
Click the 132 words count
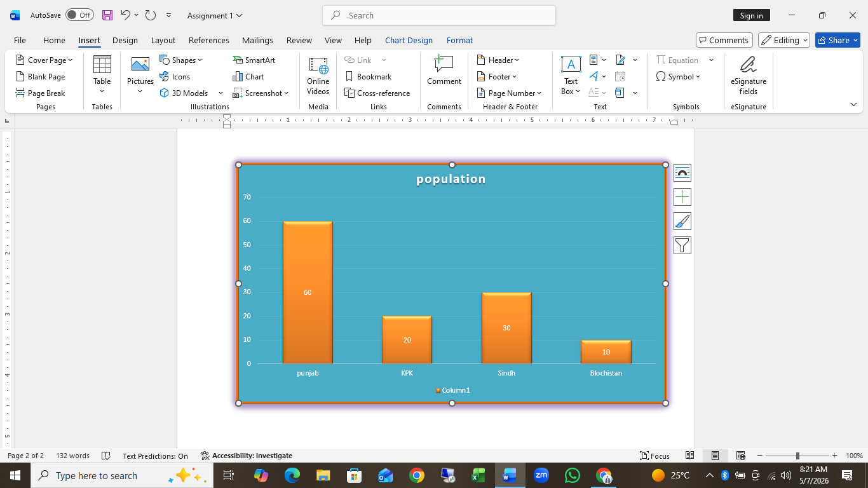click(x=72, y=456)
